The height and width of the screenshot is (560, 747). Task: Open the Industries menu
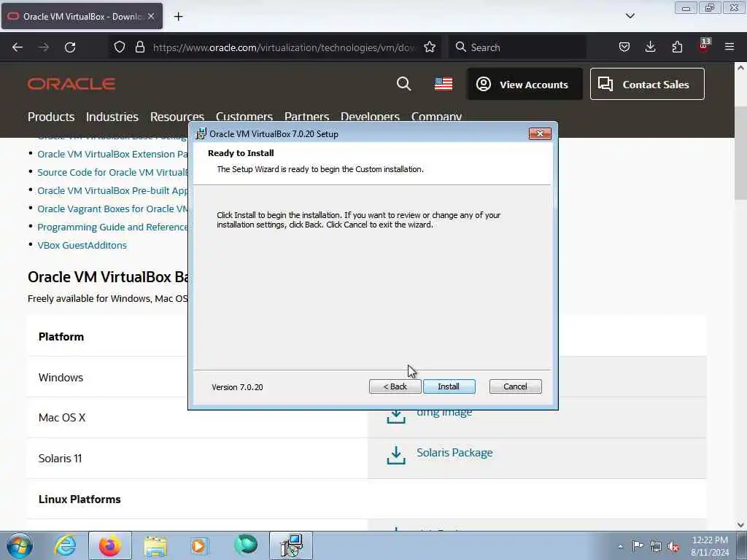pos(112,117)
